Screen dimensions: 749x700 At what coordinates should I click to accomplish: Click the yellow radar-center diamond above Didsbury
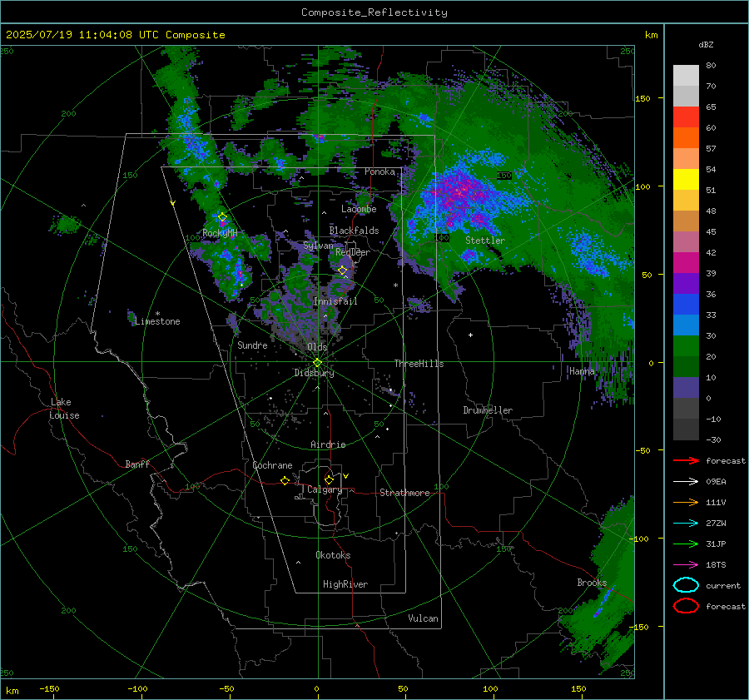pos(317,363)
